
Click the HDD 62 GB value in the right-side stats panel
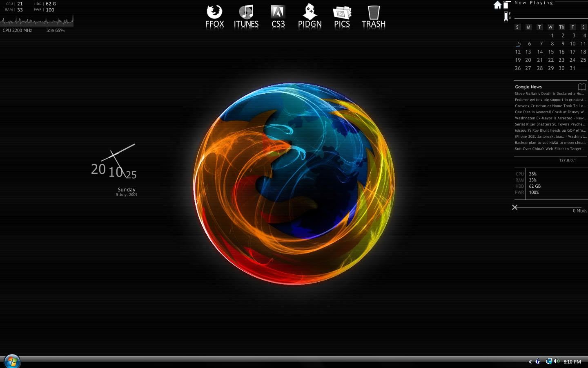tap(535, 186)
